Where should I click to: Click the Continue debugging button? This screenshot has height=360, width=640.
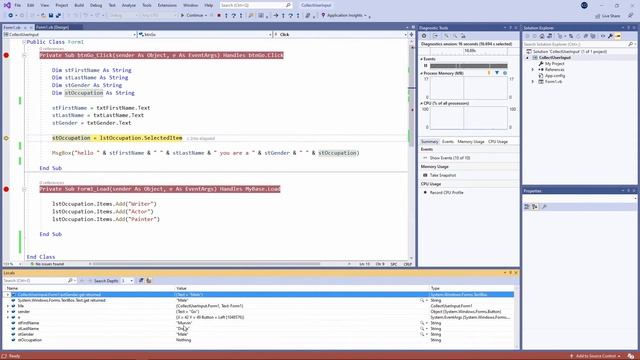[x=192, y=16]
